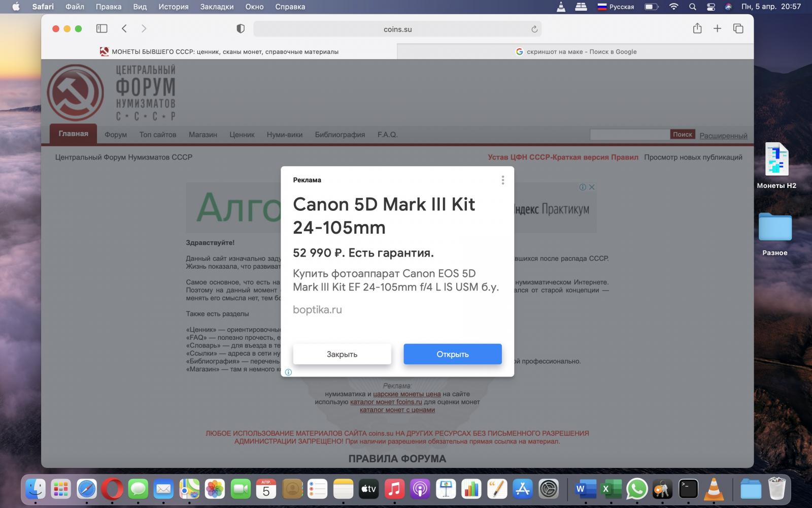
Task: Open Spotlight search in menu bar
Action: click(x=692, y=7)
